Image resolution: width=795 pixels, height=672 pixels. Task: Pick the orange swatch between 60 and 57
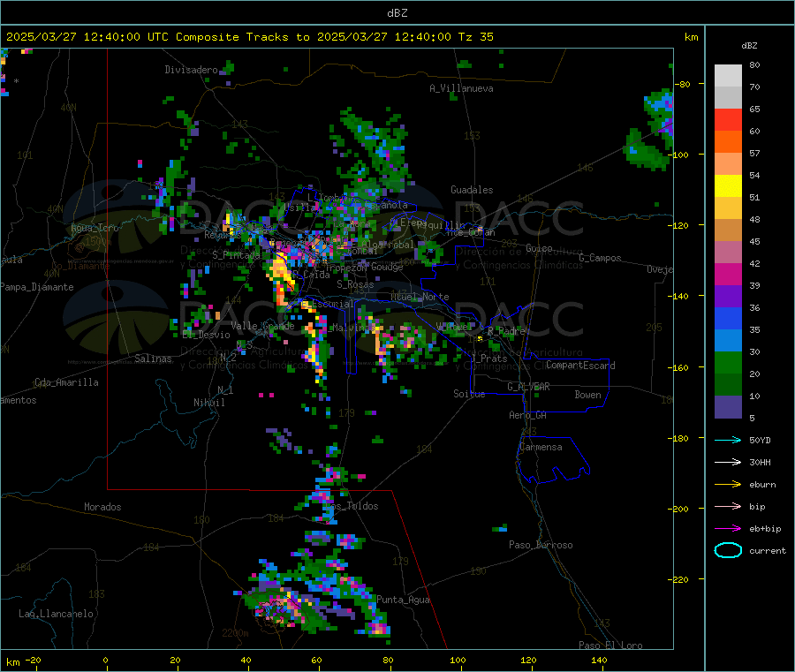[728, 142]
